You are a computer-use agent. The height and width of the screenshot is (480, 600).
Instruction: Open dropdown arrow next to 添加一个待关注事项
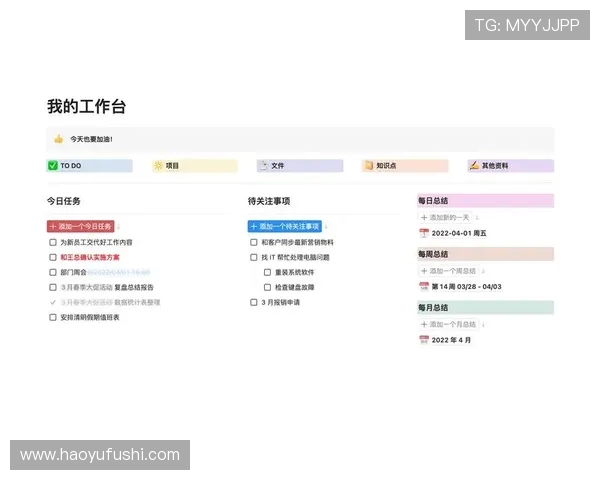(x=327, y=227)
